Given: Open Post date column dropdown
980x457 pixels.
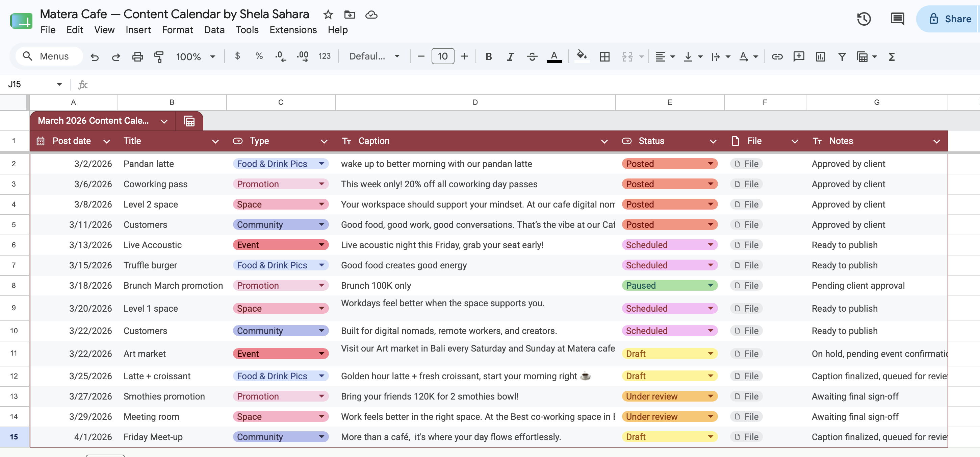Looking at the screenshot, I should (106, 141).
